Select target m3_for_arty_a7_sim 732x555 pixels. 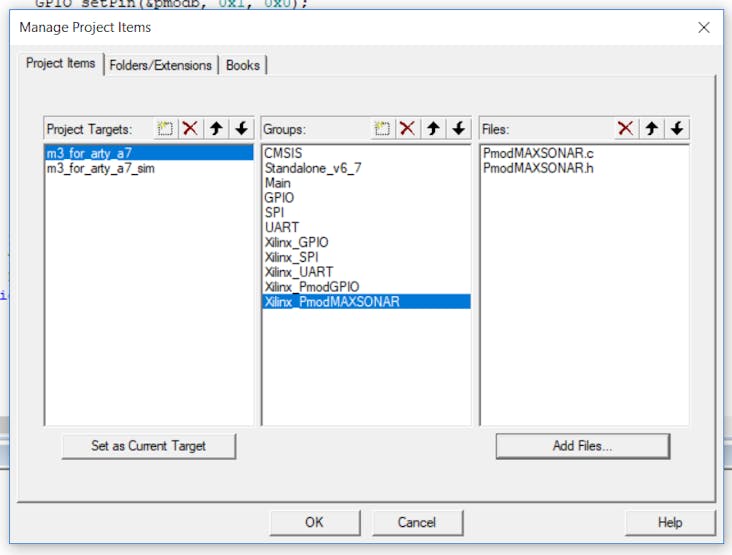pos(149,168)
